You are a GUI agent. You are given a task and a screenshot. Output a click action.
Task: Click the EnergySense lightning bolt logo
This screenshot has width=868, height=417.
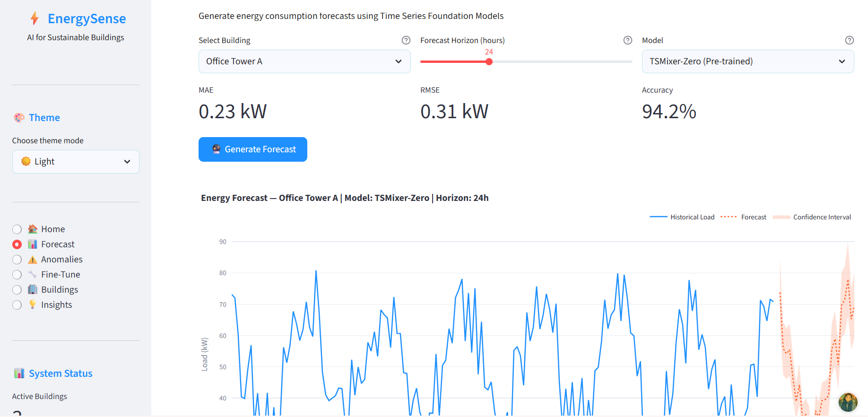click(x=35, y=18)
